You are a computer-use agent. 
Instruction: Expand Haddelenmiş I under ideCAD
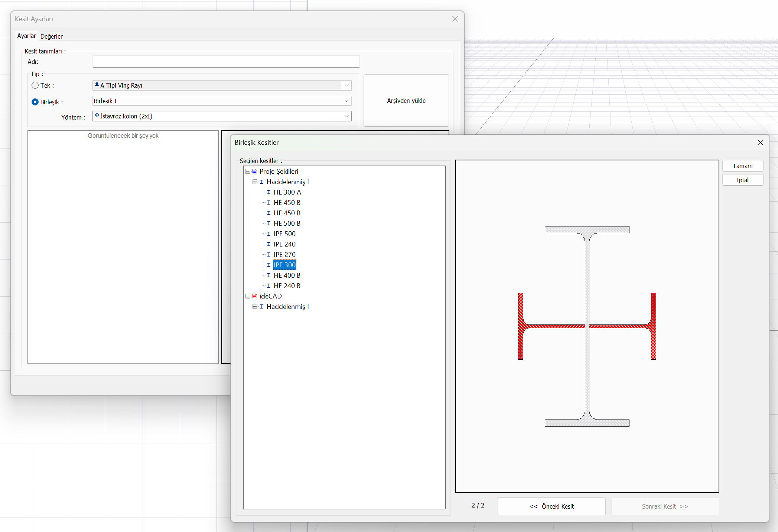coord(255,306)
